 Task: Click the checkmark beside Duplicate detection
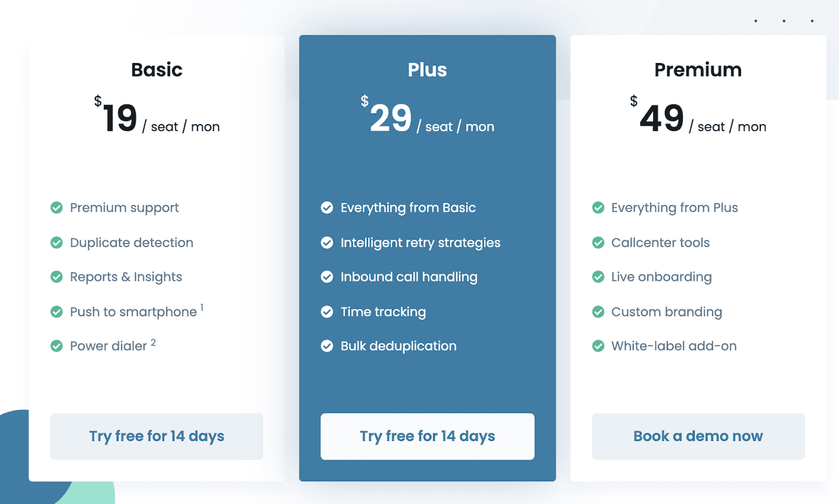[57, 242]
